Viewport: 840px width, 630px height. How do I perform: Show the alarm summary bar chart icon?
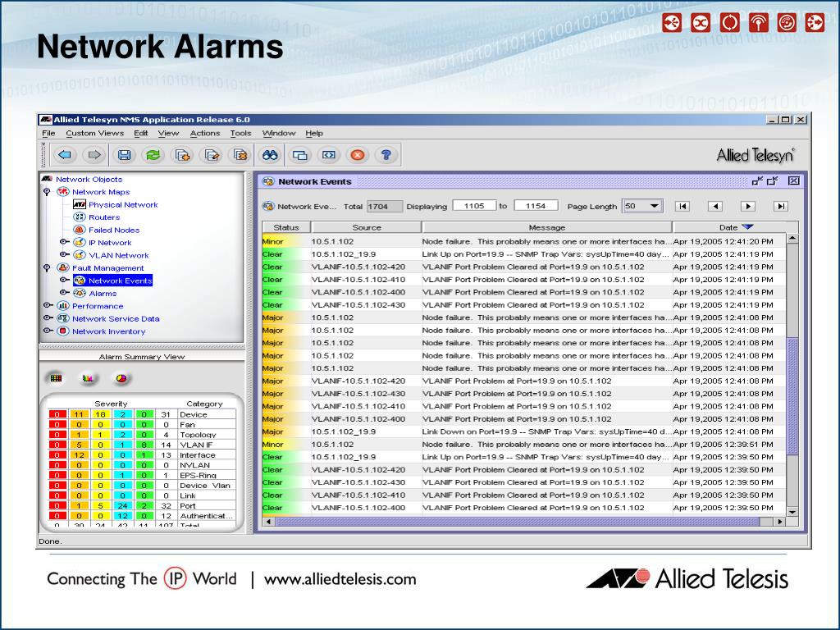tap(88, 378)
